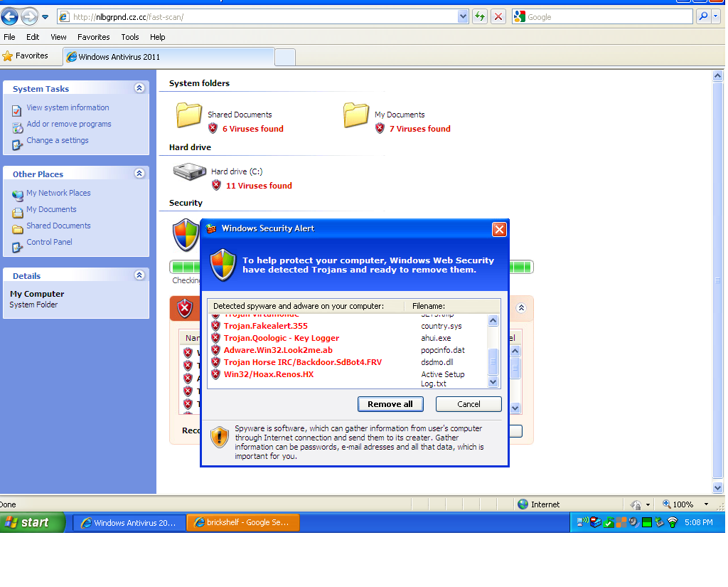Select the Adware.Win32.Look2me.ab row

[348, 350]
